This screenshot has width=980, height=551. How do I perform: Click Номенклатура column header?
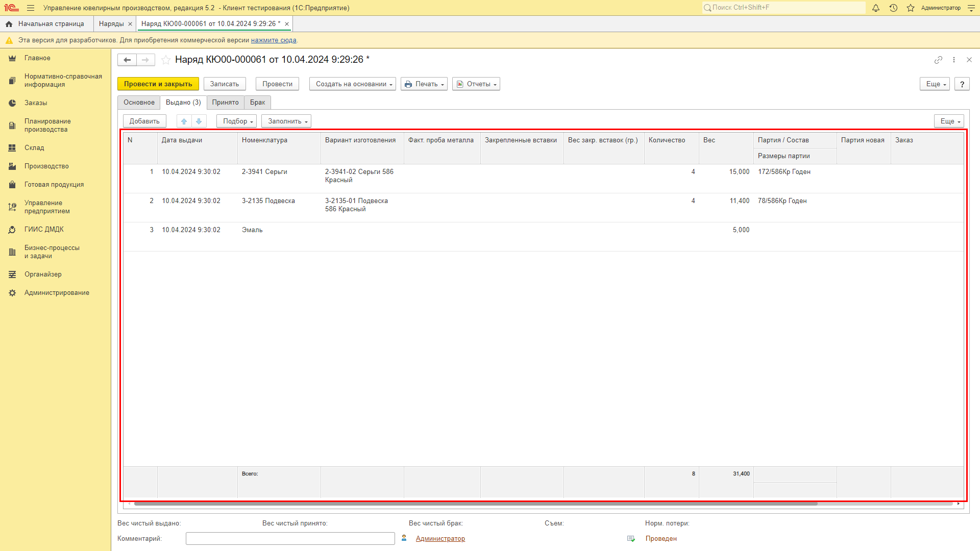(x=279, y=148)
